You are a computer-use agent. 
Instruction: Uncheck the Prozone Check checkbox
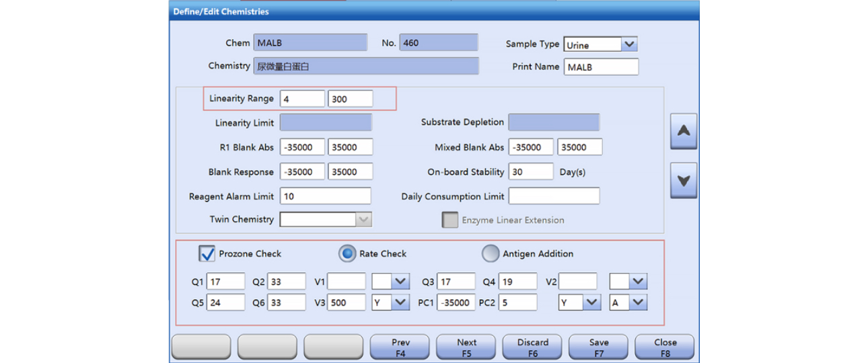point(207,253)
